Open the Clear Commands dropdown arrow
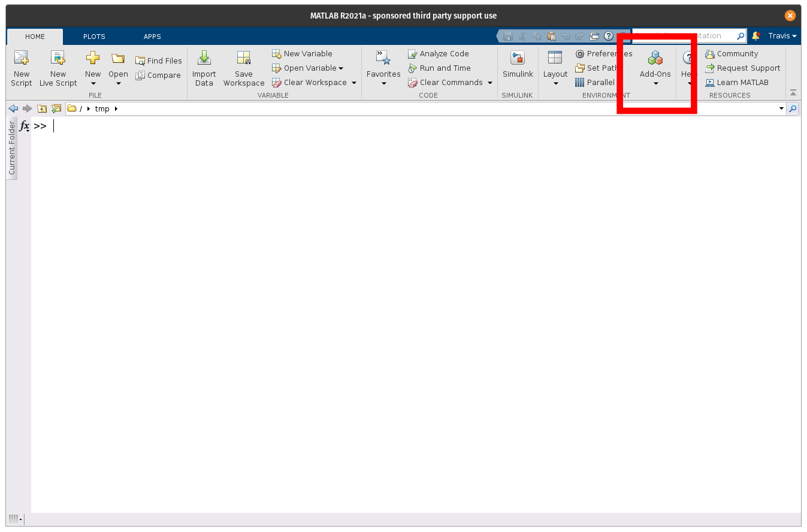The image size is (807, 532). [x=490, y=83]
